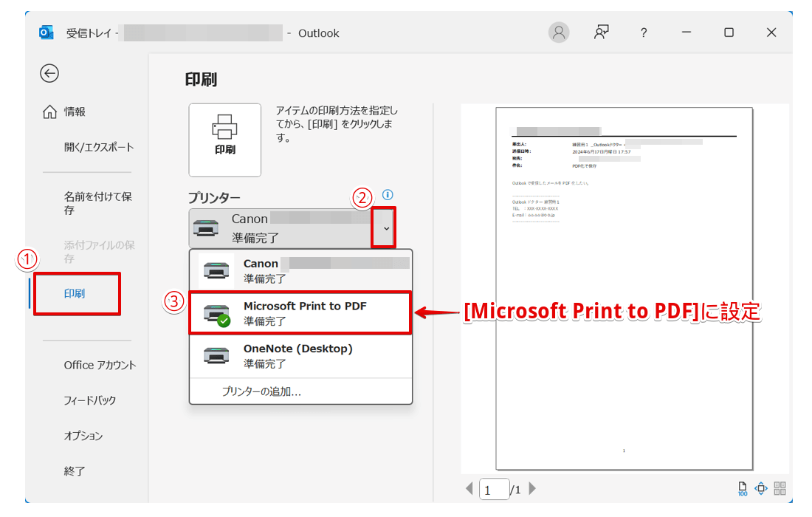
Task: Select the 100% actual size preview icon
Action: click(743, 488)
